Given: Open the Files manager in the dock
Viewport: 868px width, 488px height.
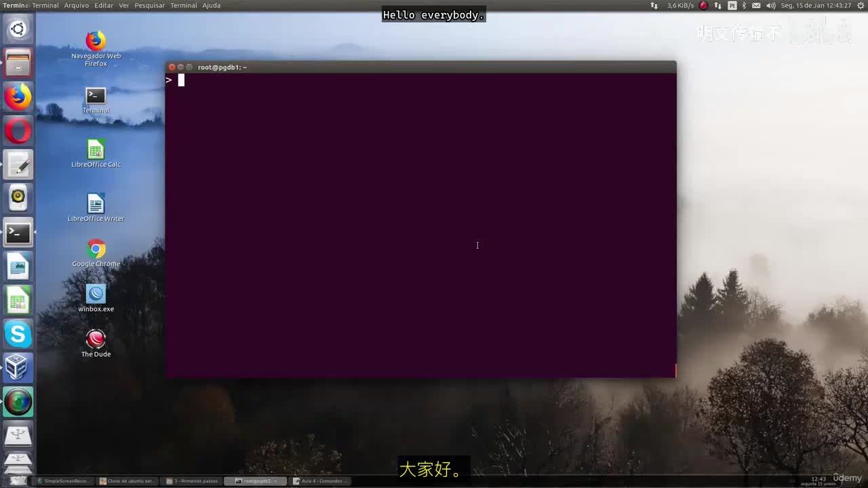Looking at the screenshot, I should 18,63.
